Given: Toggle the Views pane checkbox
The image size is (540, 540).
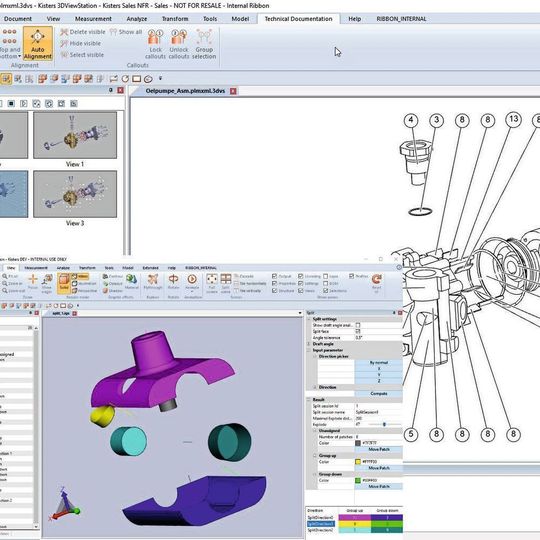Looking at the screenshot, I should [x=301, y=291].
